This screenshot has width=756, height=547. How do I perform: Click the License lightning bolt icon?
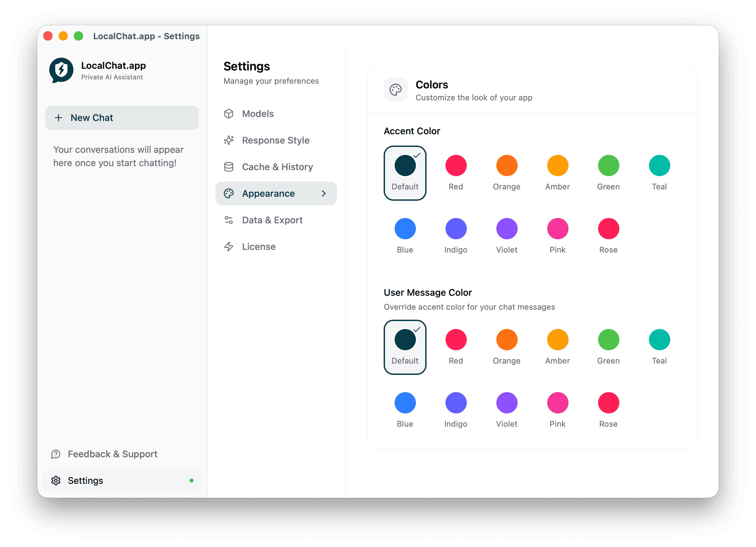click(x=229, y=247)
